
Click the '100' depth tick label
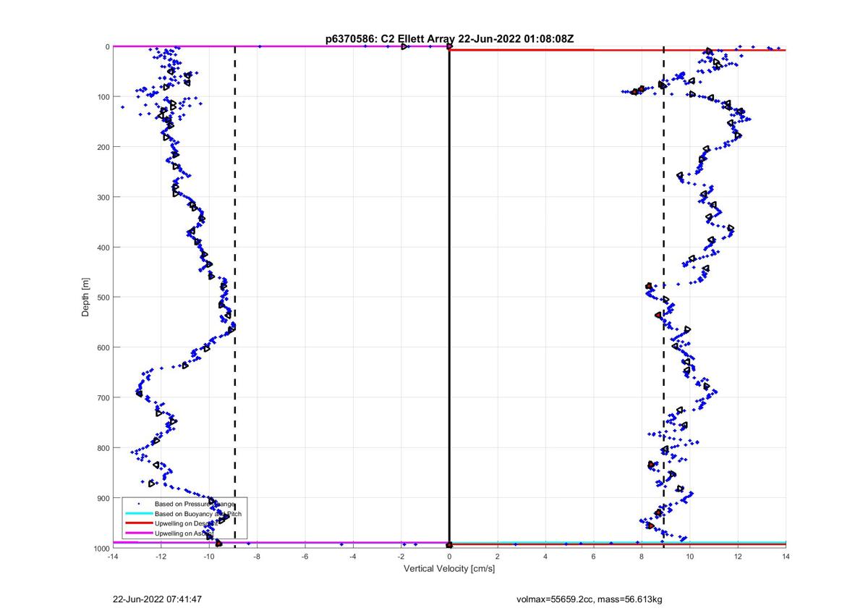102,97
